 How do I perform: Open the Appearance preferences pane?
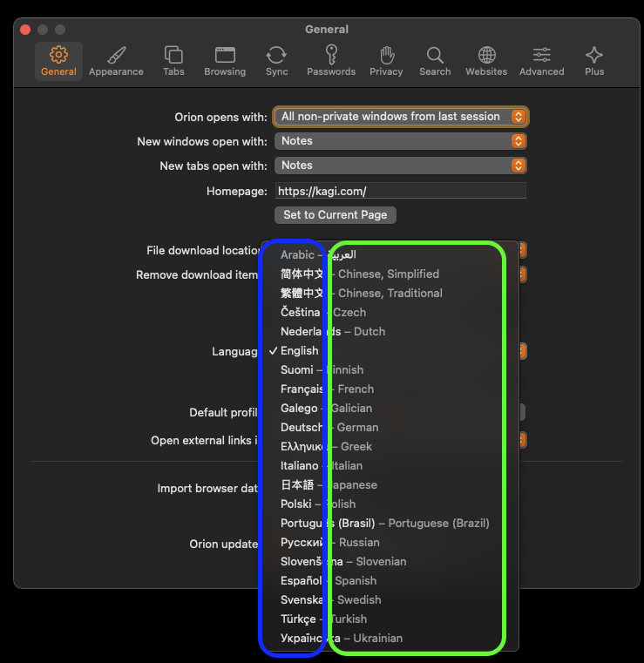click(116, 61)
